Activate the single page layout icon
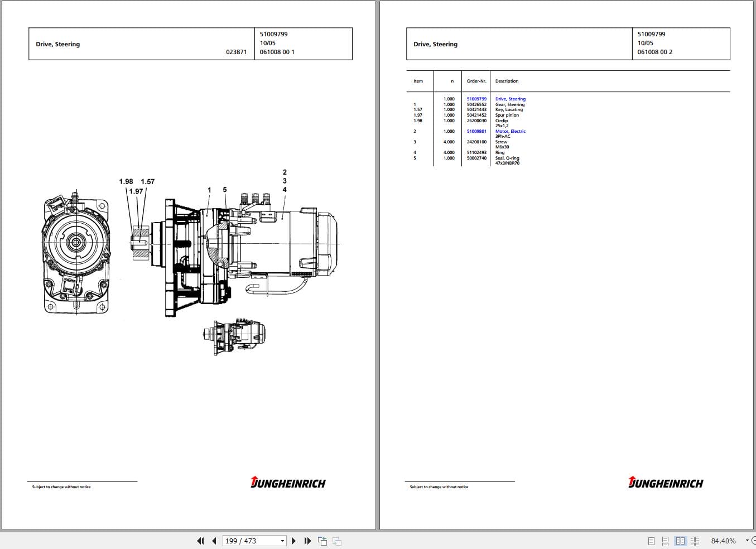Viewport: 756px width, 549px height. point(651,541)
